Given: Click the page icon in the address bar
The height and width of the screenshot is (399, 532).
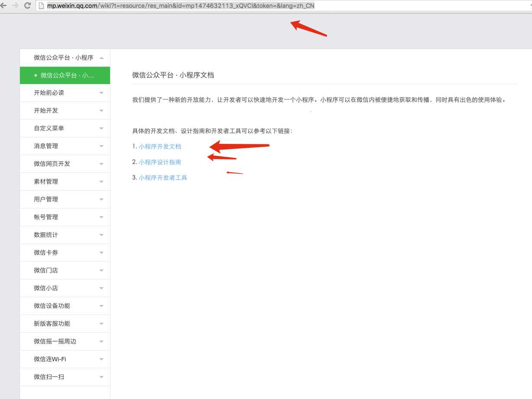Looking at the screenshot, I should [42, 6].
